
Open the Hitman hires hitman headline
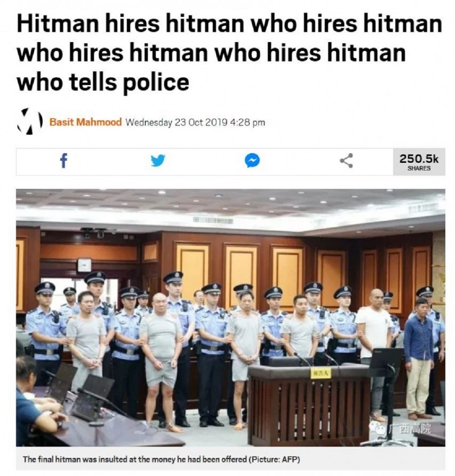click(229, 53)
